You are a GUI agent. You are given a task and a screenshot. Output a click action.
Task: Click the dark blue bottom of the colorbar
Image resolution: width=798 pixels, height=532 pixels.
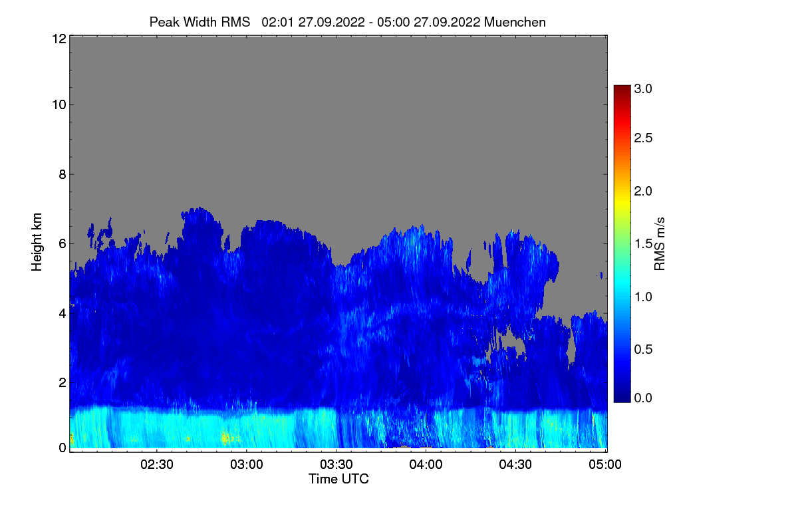(622, 396)
